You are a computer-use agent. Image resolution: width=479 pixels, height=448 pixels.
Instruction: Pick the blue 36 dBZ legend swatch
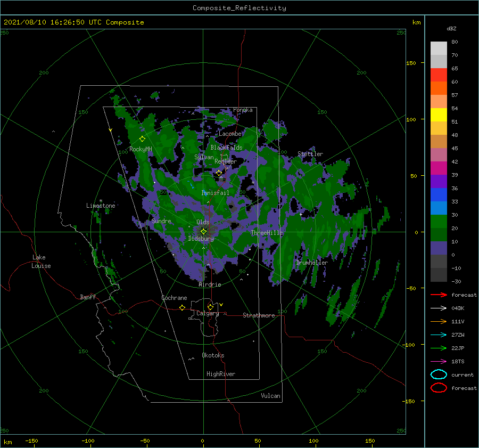[439, 194]
